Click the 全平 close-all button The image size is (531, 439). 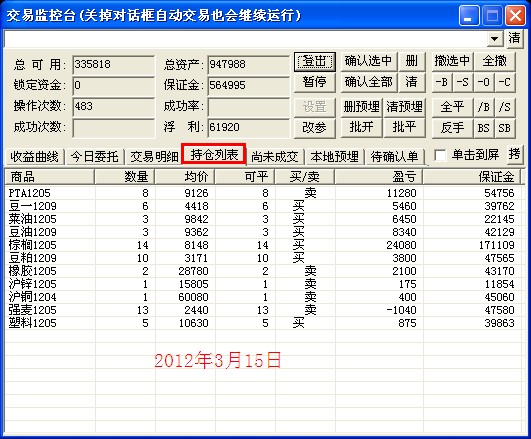pos(452,107)
